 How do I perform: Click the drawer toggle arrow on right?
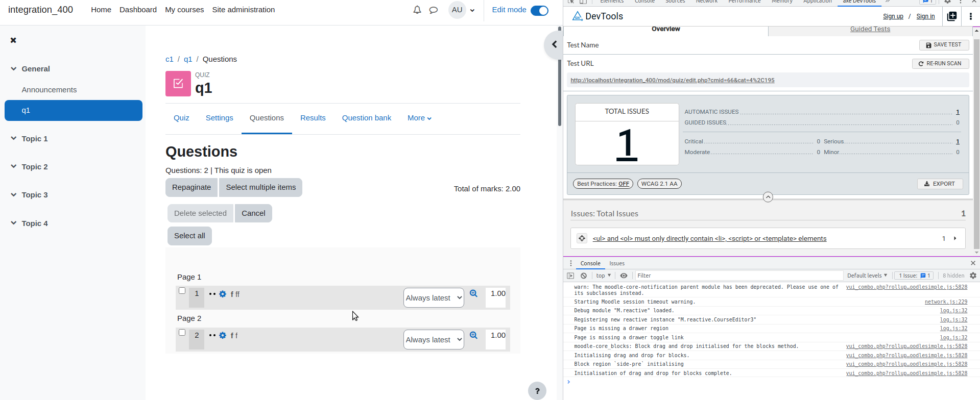554,45
